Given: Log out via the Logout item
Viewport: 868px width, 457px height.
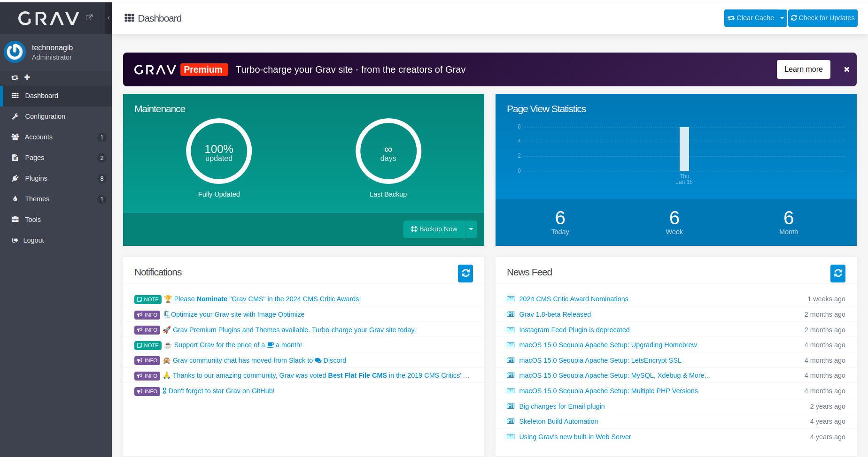Looking at the screenshot, I should [x=56, y=240].
